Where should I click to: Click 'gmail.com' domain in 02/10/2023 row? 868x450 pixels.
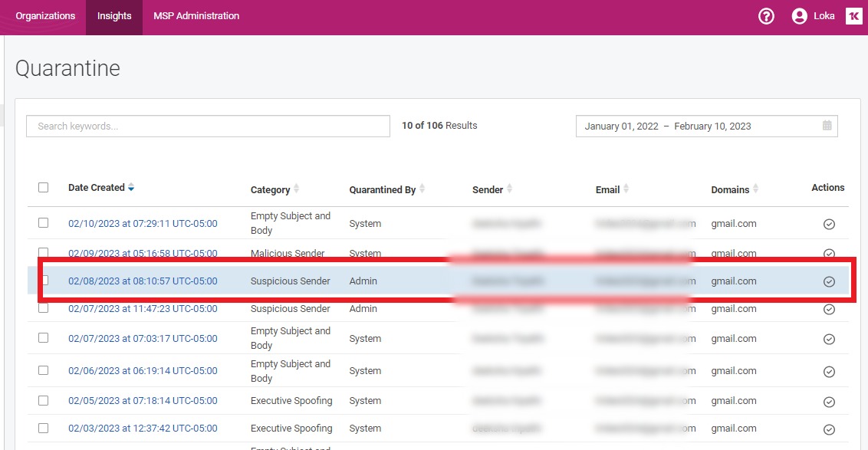click(734, 224)
